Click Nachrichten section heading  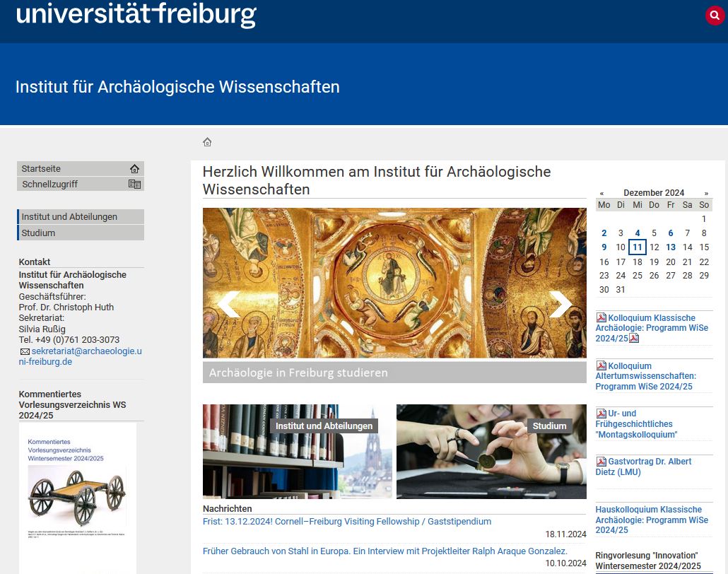pyautogui.click(x=228, y=508)
